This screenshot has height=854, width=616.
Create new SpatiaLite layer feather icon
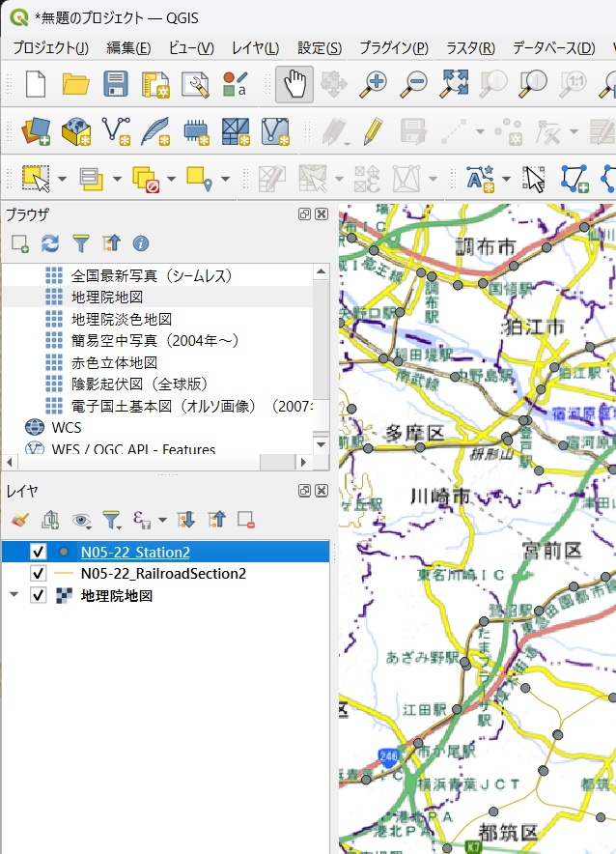coord(155,131)
